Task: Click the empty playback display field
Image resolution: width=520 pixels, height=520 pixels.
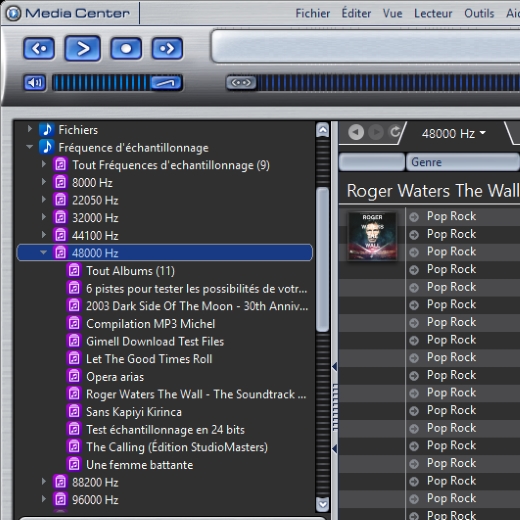Action: [x=366, y=46]
